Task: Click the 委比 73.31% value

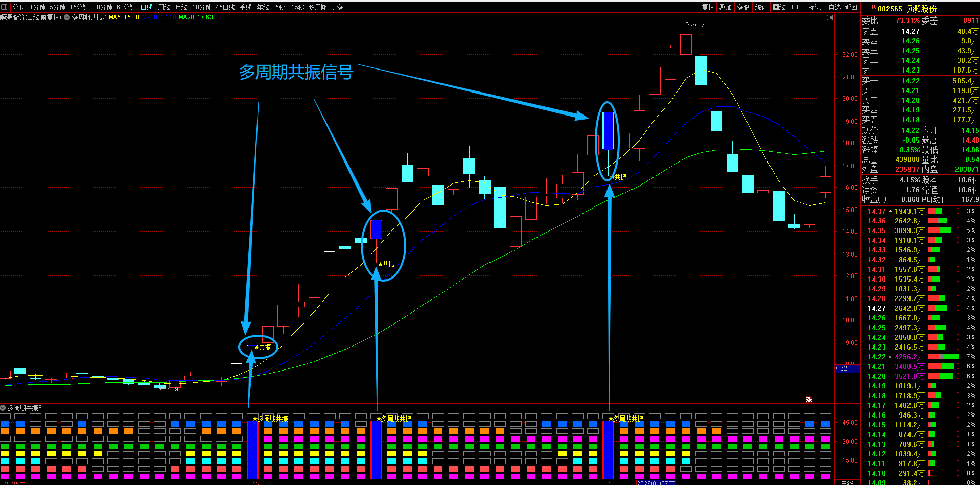Action: coord(908,21)
